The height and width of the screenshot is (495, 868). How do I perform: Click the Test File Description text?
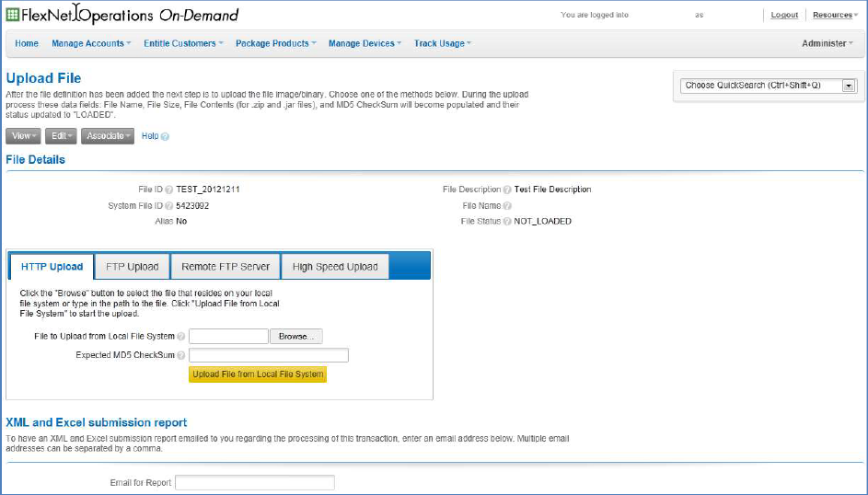(x=552, y=190)
